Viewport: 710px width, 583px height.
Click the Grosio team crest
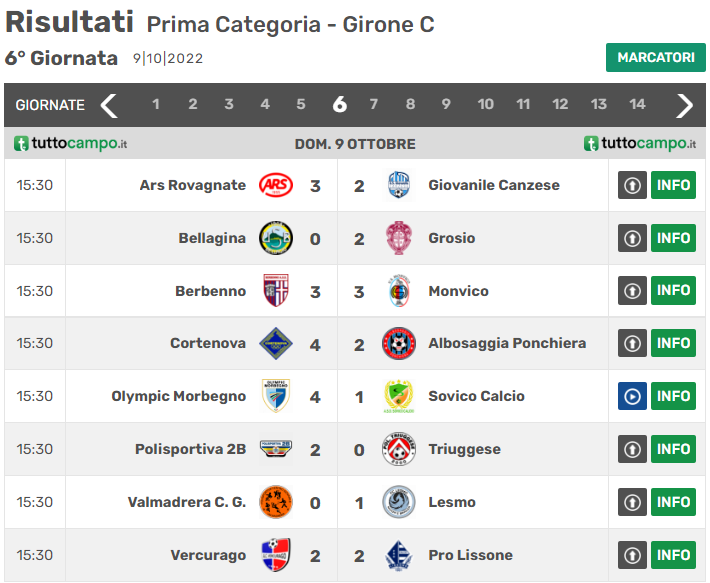point(399,238)
